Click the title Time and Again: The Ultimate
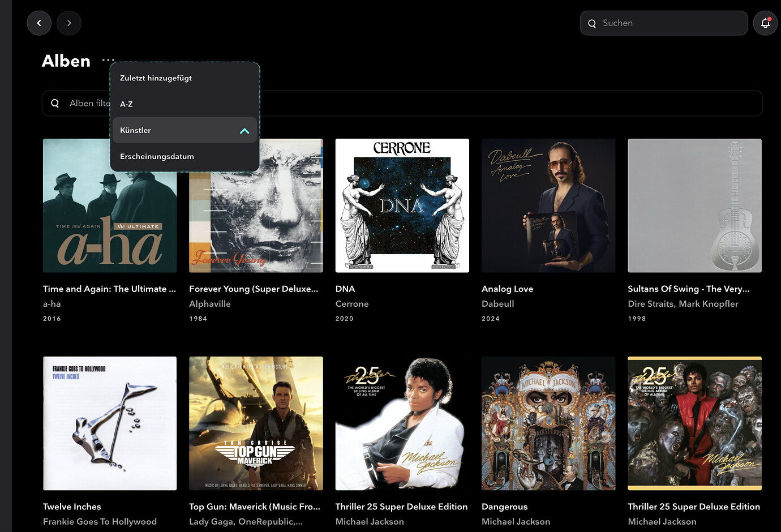The image size is (781, 532). pos(109,289)
